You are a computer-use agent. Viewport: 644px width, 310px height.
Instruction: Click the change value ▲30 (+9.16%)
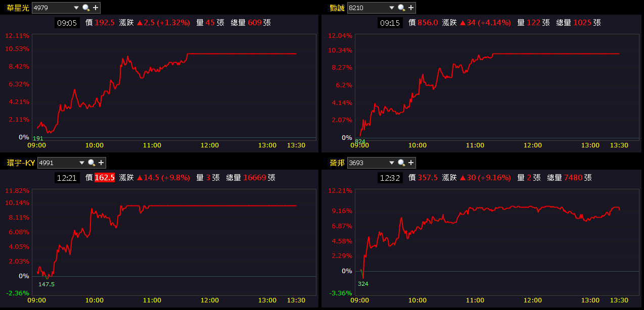tap(485, 178)
